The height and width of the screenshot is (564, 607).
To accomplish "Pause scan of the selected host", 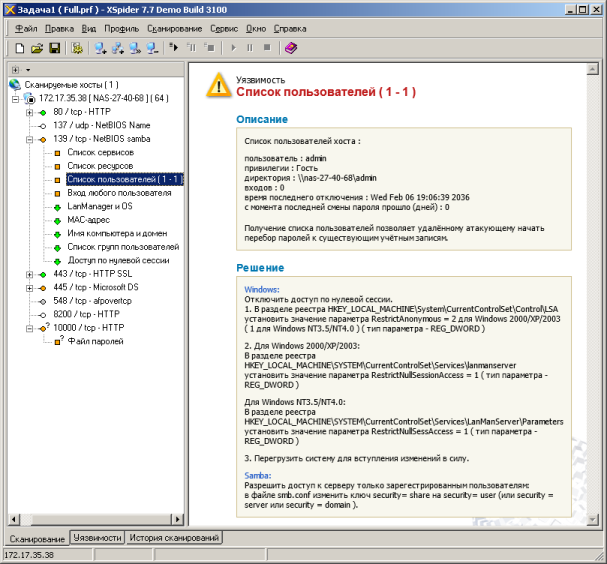I will pyautogui.click(x=192, y=48).
